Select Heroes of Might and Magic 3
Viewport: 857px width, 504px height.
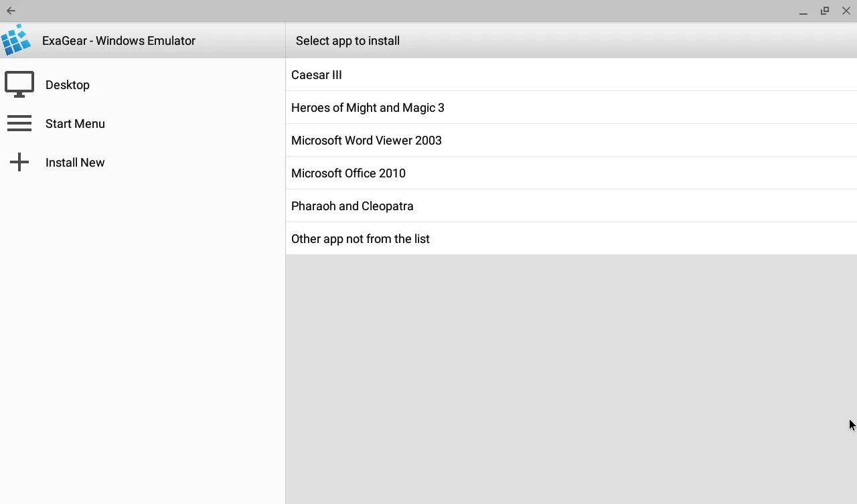(368, 108)
